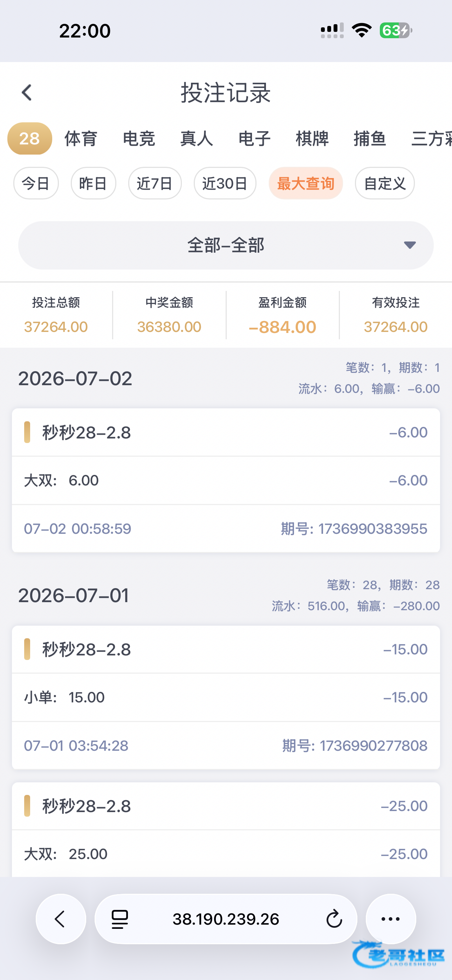The width and height of the screenshot is (452, 980).
Task: Tap the battery indicator in status bar
Action: (396, 30)
